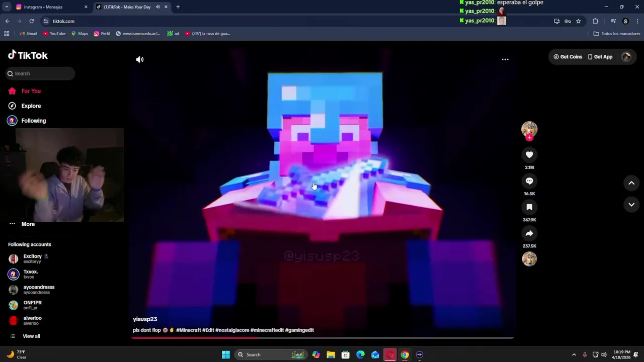Show hidden system tray icons
This screenshot has height=362, width=644.
(574, 354)
